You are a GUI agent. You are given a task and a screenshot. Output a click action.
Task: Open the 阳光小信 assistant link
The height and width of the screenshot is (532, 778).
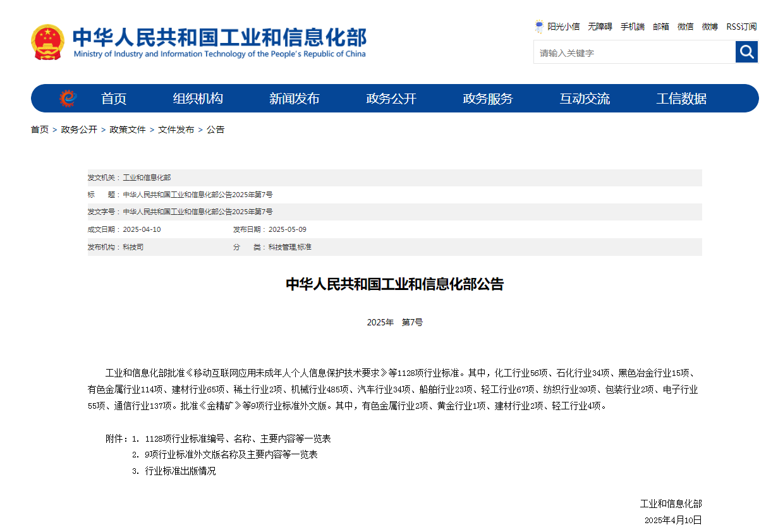[564, 27]
